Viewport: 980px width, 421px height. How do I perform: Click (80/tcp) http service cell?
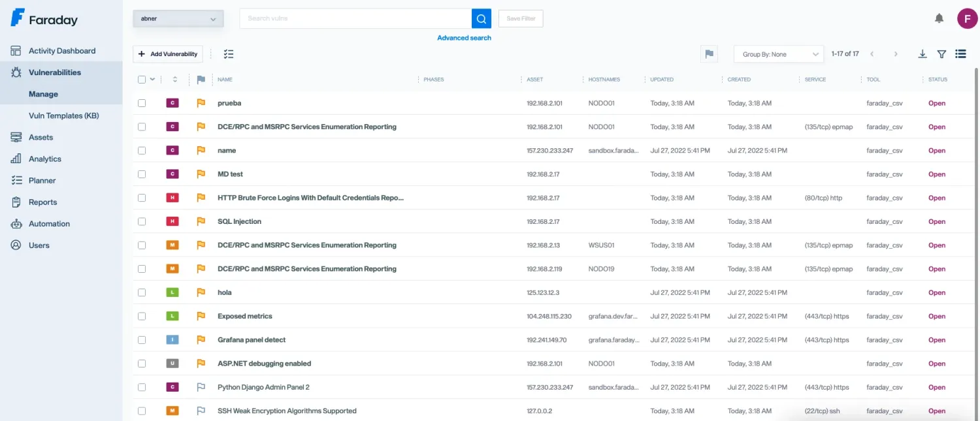pos(823,198)
